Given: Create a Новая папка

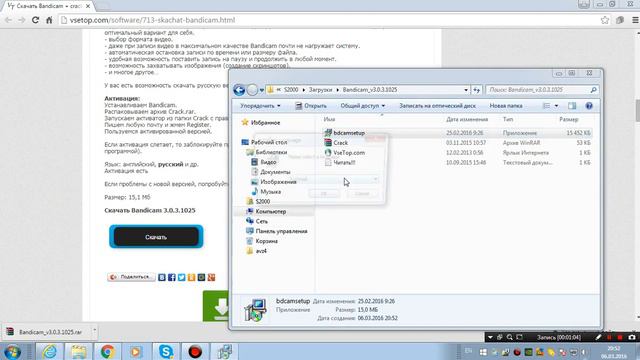Looking at the screenshot, I should (506, 106).
